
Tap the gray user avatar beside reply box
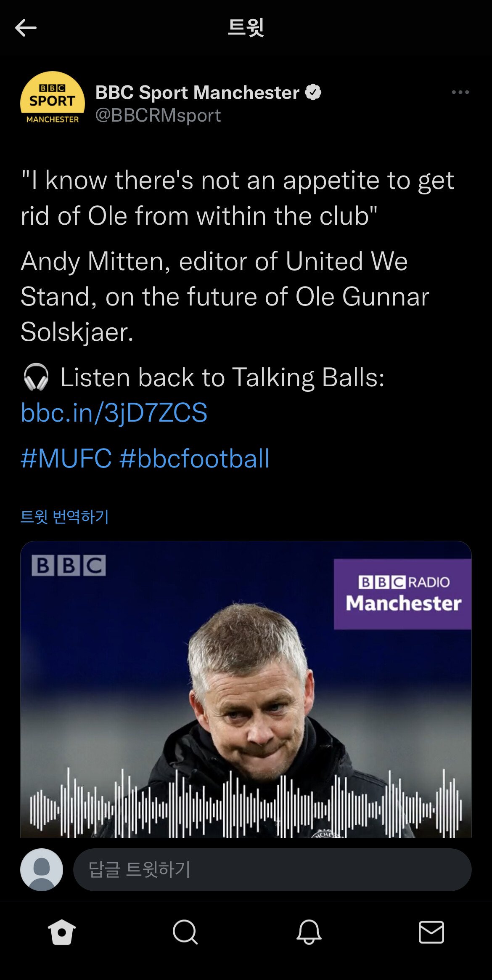[42, 869]
